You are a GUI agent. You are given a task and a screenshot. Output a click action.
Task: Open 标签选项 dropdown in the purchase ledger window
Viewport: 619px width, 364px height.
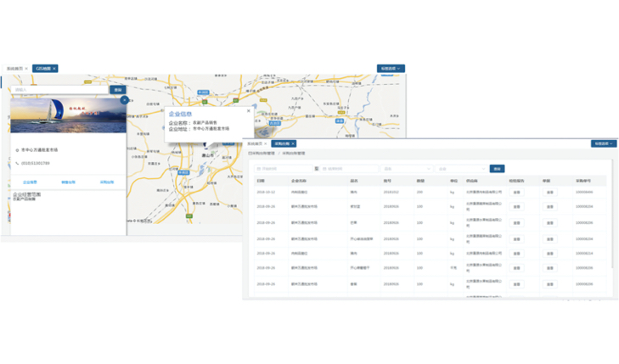[603, 144]
